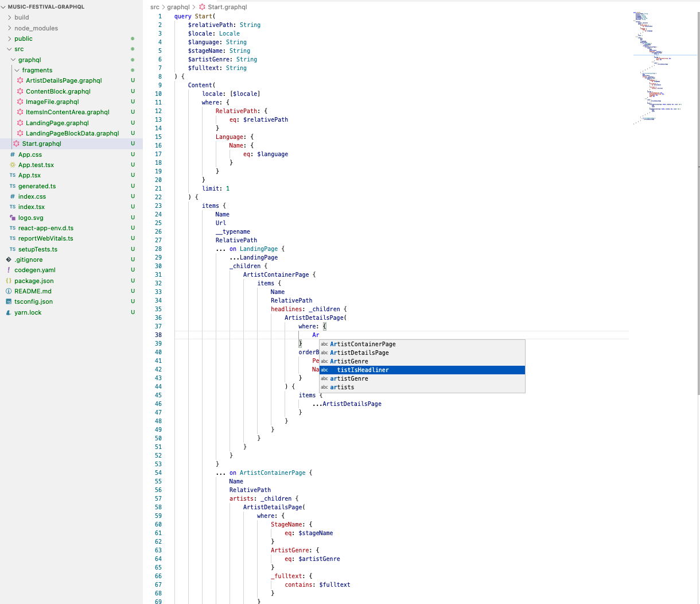Screen dimensions: 700x604
Task: Click the GraphQL icon next to ImageFile.graphql
Action: tap(20, 102)
